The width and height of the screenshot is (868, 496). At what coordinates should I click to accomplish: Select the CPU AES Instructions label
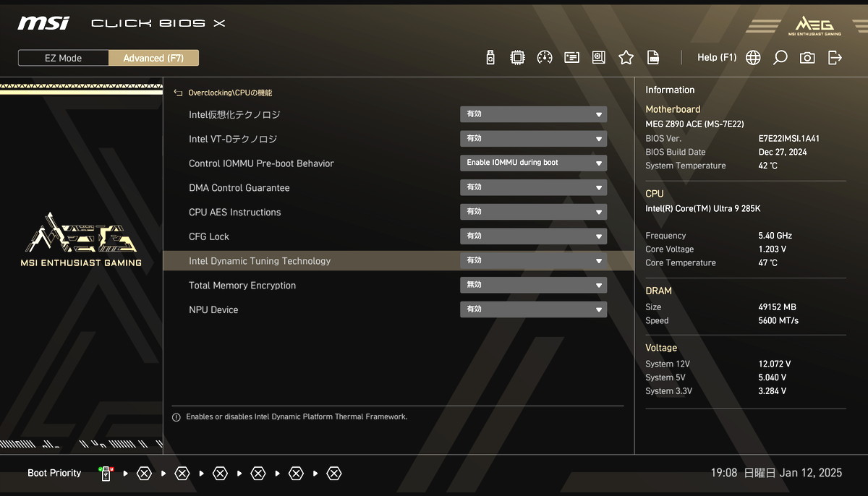coord(234,213)
